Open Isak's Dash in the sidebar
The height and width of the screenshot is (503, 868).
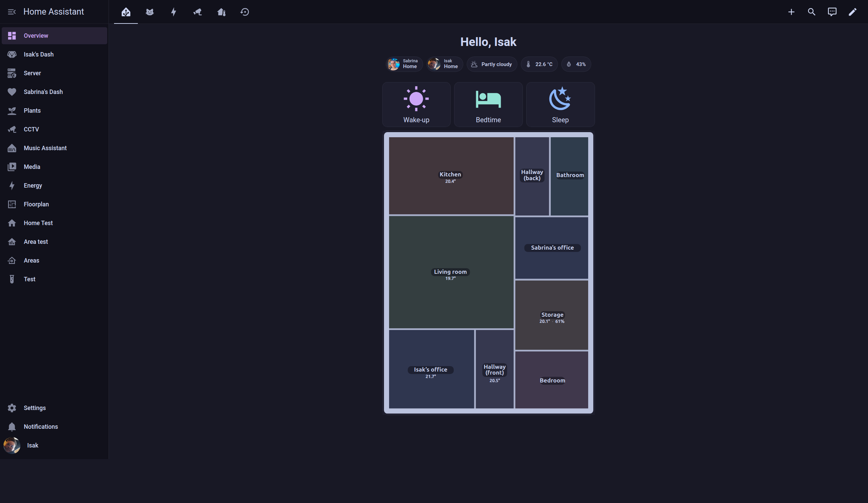point(54,54)
